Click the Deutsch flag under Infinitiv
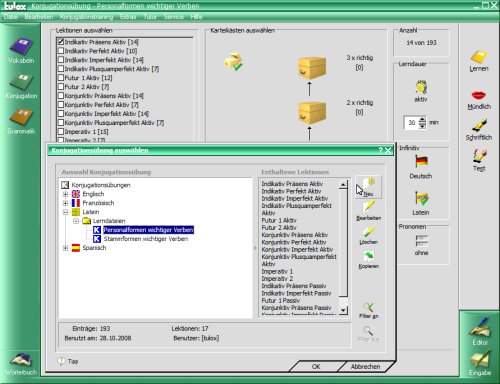The height and width of the screenshot is (384, 500). [x=421, y=162]
